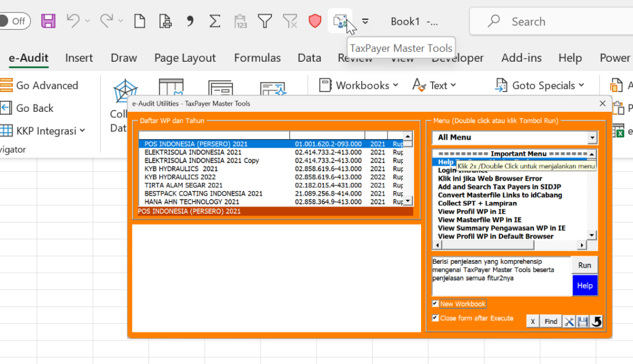Click the Run button
The width and height of the screenshot is (633, 364).
pyautogui.click(x=585, y=265)
